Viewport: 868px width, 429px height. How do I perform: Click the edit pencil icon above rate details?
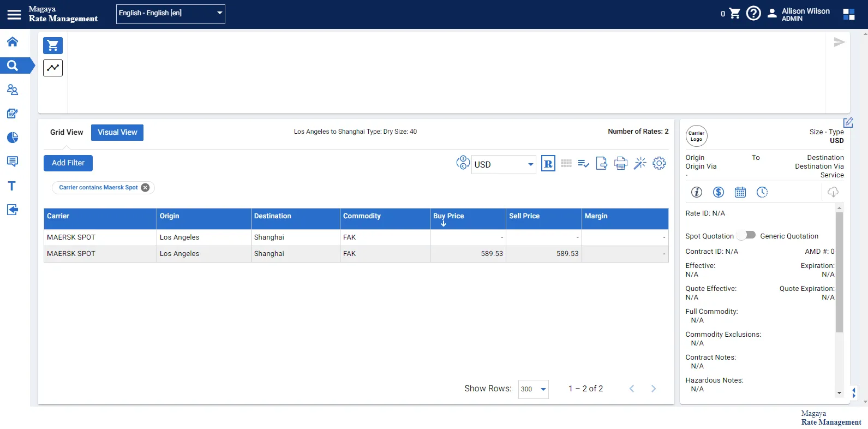848,123
